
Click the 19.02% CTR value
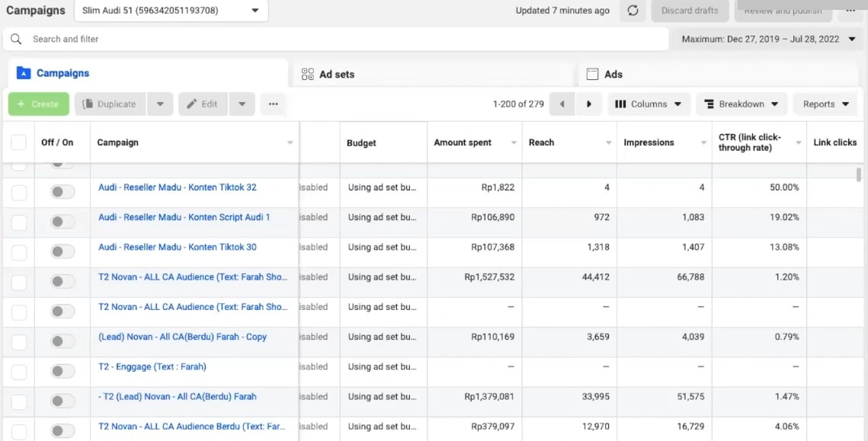click(784, 218)
